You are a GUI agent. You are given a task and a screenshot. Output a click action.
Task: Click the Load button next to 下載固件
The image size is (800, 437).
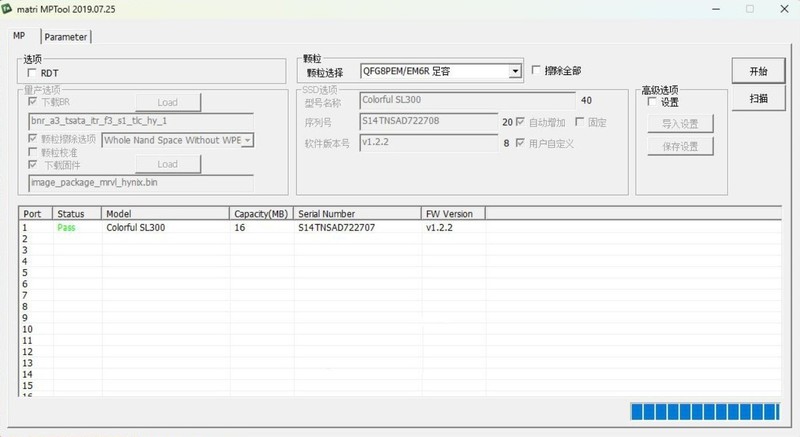[x=168, y=164]
